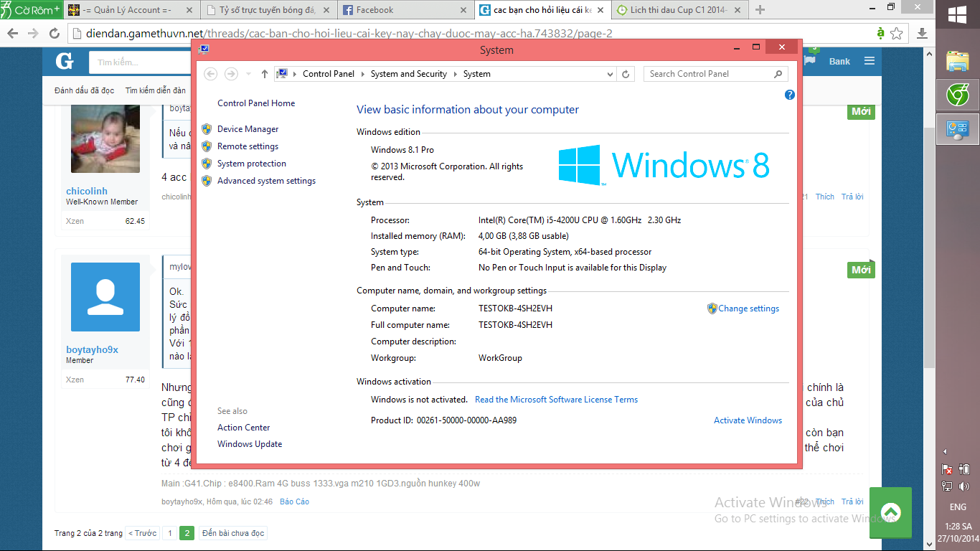This screenshot has width=980, height=551.
Task: Open volume speaker tray icon
Action: 963,486
